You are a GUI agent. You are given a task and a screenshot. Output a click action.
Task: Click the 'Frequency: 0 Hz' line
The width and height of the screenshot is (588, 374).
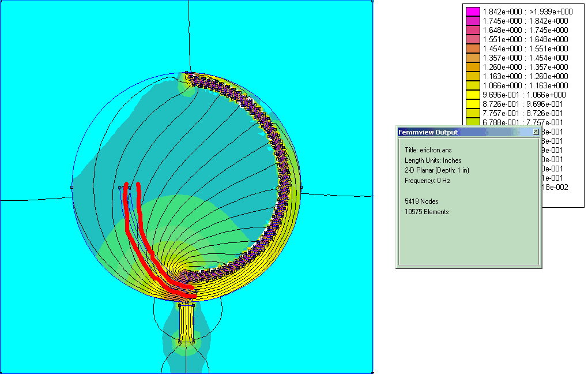(428, 181)
